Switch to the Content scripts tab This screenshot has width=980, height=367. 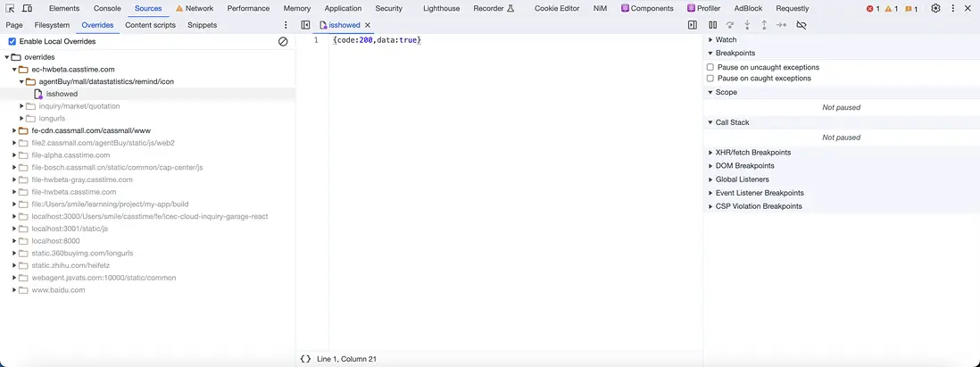(x=150, y=25)
